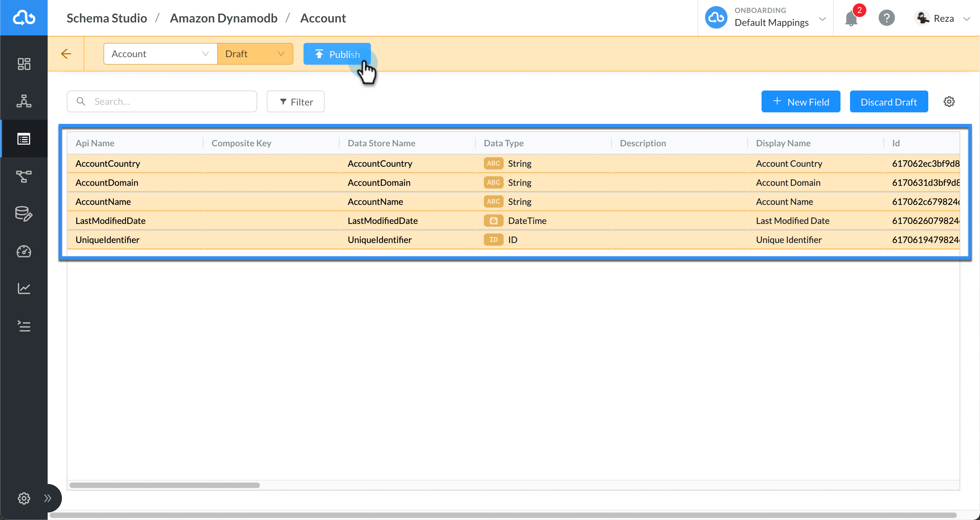Click 'Account Name' display name cell
This screenshot has height=520, width=980.
(784, 201)
